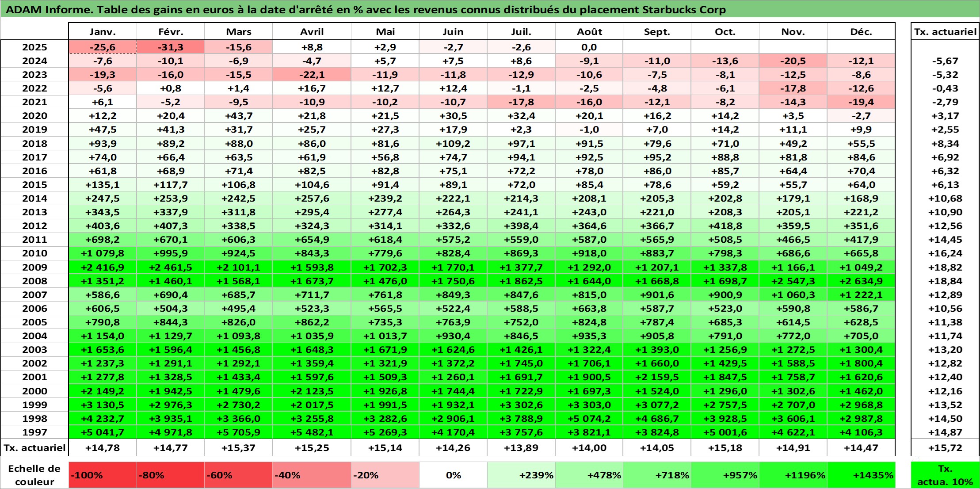Viewport: 980px width, 489px height.
Task: Select cell +257,6 for April 2014
Action: click(x=312, y=199)
